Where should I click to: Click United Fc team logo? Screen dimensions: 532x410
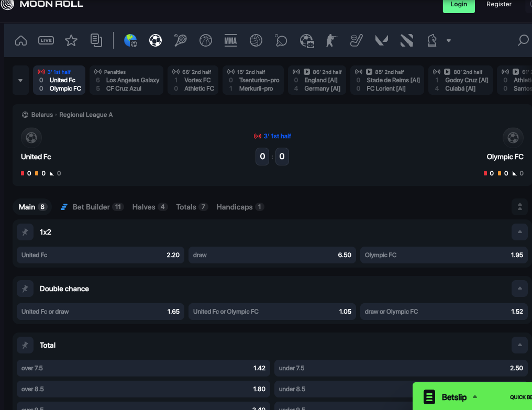pos(31,138)
